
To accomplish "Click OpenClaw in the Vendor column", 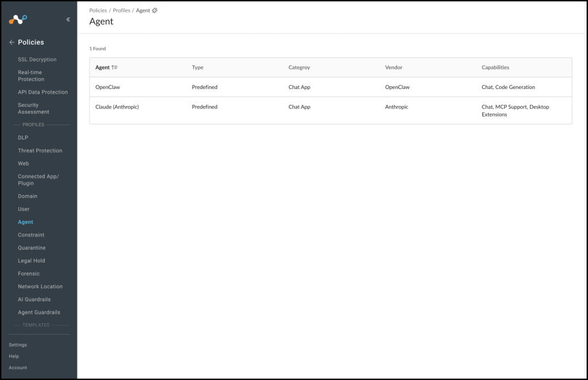I will point(397,87).
